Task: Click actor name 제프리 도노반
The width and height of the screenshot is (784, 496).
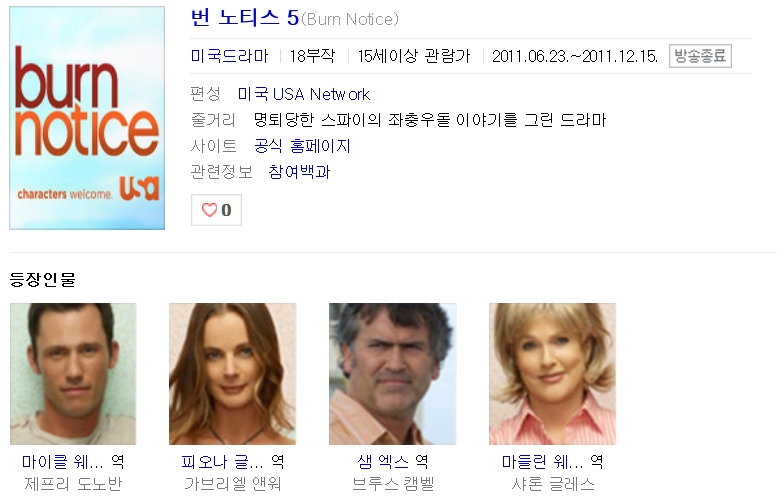Action: [73, 484]
